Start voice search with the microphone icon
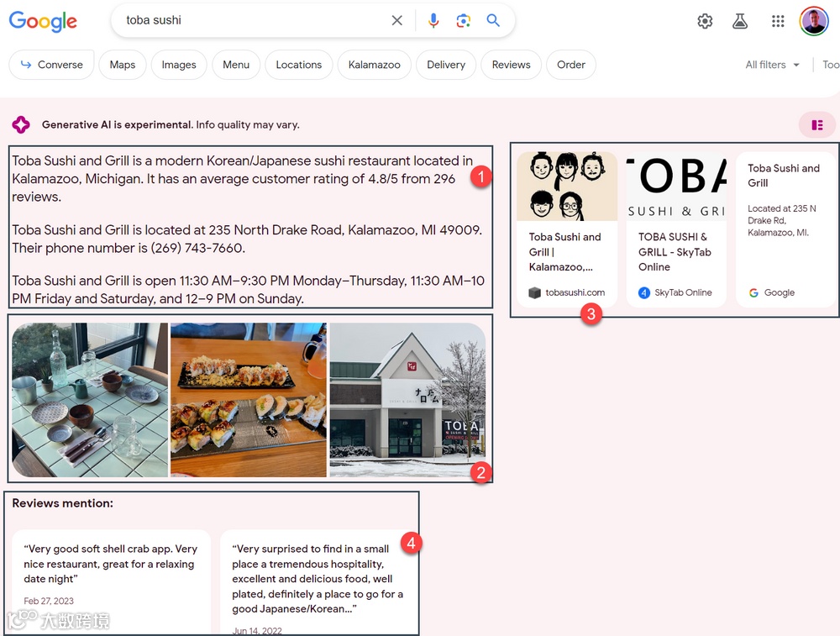The image size is (840, 636). (433, 20)
